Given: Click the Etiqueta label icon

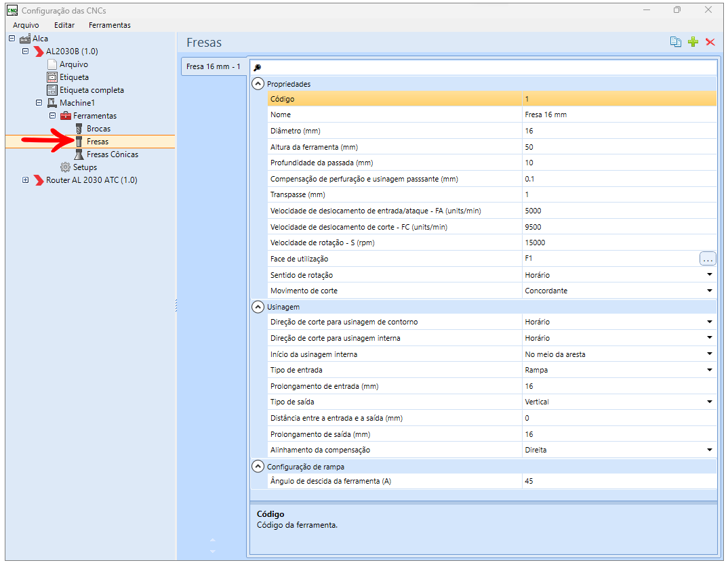Looking at the screenshot, I should [52, 77].
